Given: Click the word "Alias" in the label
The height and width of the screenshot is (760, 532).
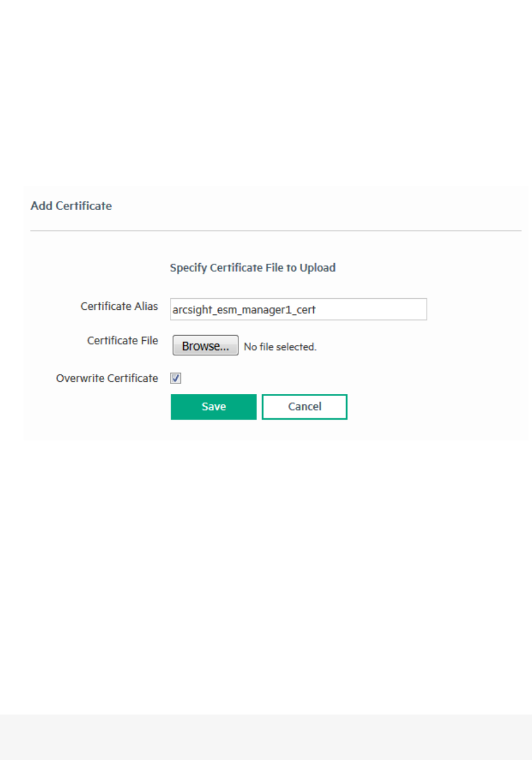Looking at the screenshot, I should click(146, 306).
